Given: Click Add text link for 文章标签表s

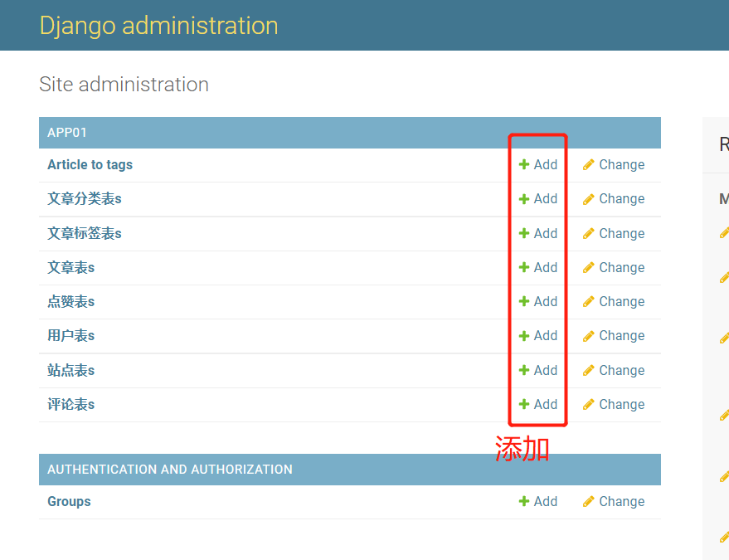Looking at the screenshot, I should pos(546,233).
